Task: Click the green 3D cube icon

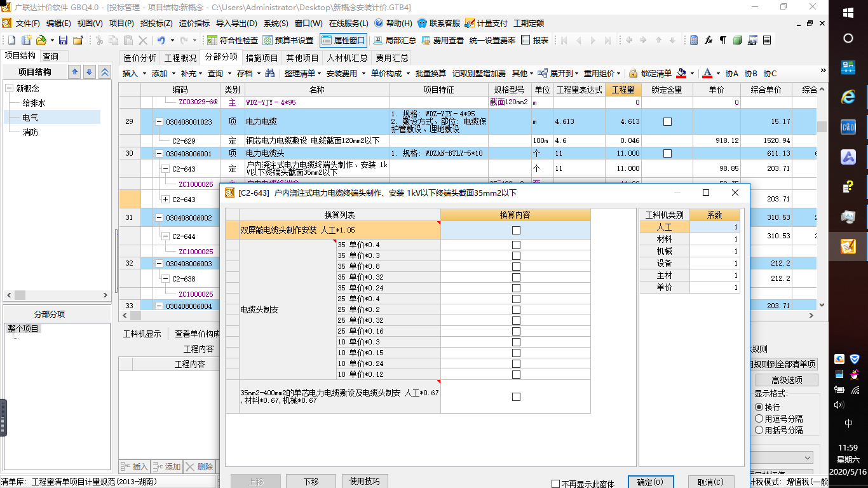Action: (737, 40)
